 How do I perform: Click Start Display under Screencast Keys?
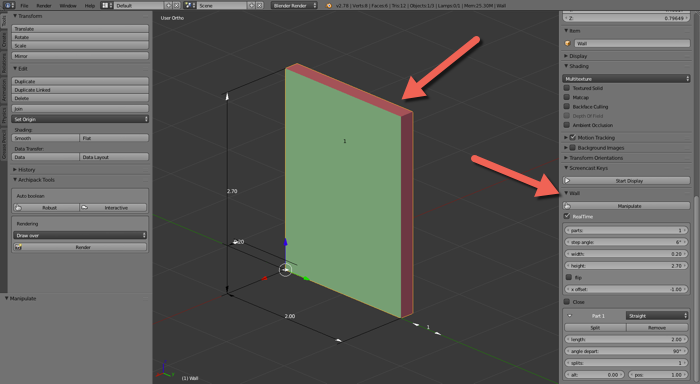(x=627, y=181)
